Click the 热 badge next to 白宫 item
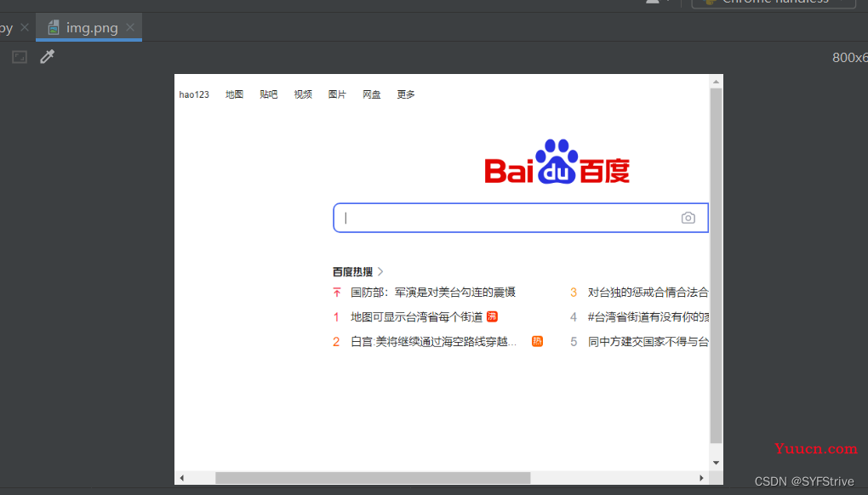868x495 pixels. [537, 341]
